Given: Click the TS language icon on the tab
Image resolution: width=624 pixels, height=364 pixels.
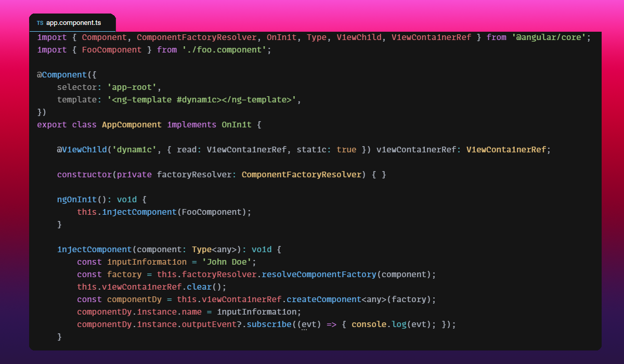Looking at the screenshot, I should tap(40, 23).
